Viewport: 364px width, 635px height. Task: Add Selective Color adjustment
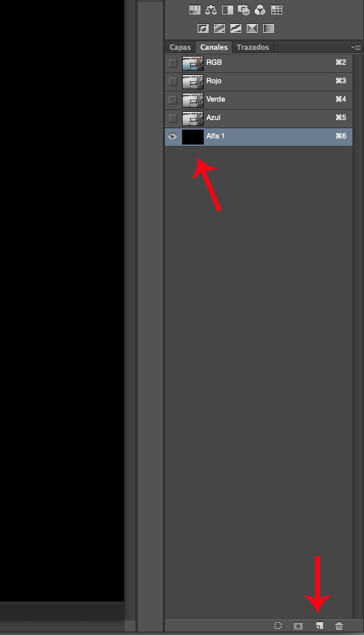click(252, 28)
